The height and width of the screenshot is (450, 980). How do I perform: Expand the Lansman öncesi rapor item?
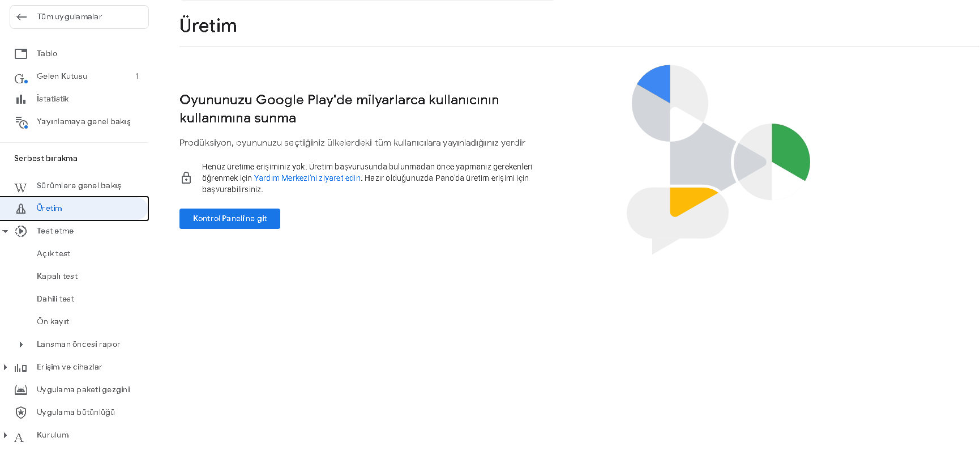[x=21, y=345]
